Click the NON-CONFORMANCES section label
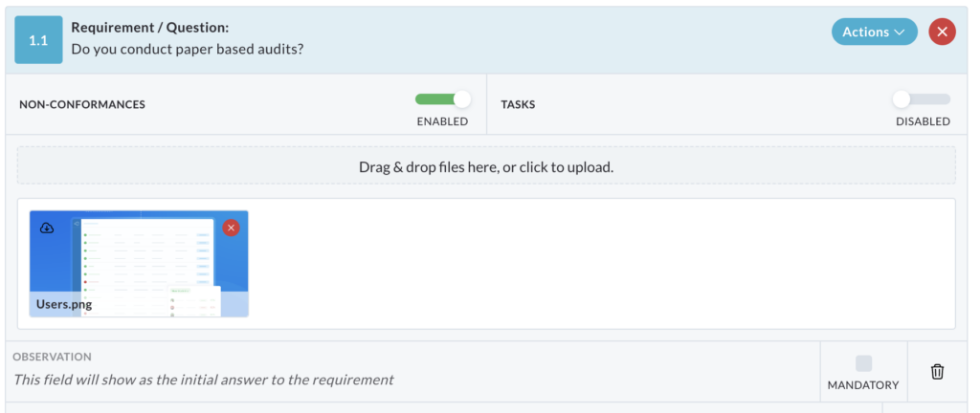Viewport: 980px width, 413px height. (82, 105)
